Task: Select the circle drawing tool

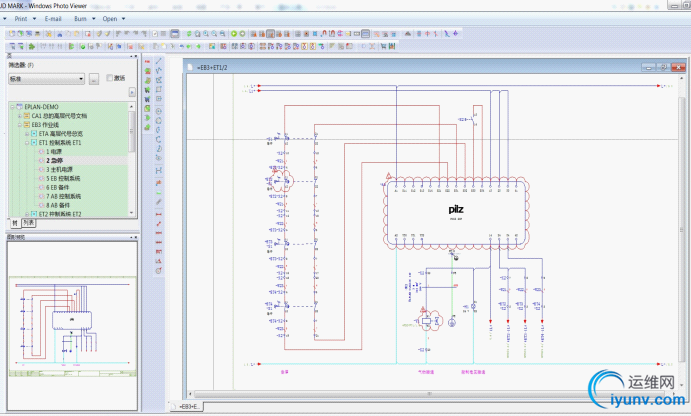Action: click(159, 111)
